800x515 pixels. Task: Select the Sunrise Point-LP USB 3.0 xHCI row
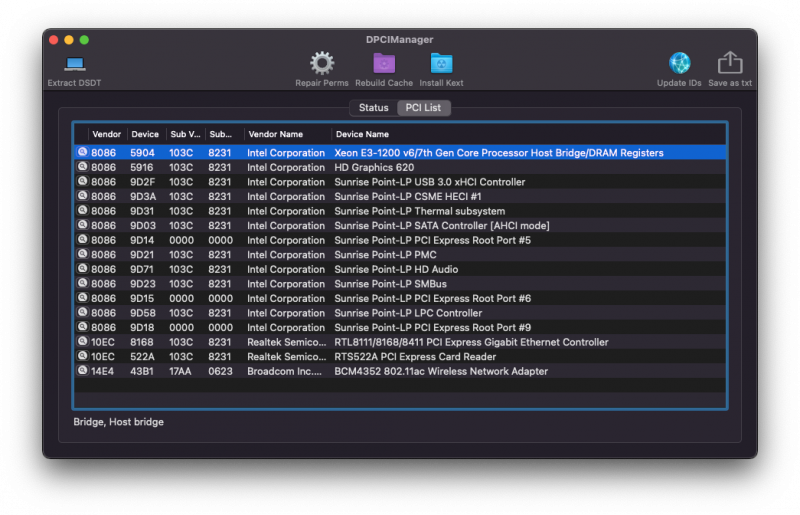point(428,182)
